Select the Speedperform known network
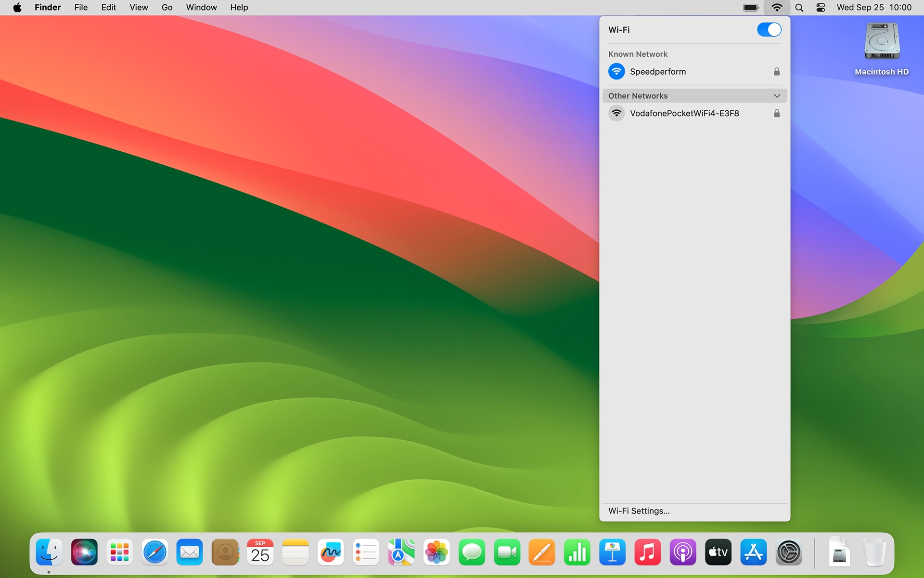Image resolution: width=924 pixels, height=578 pixels. pyautogui.click(x=657, y=72)
